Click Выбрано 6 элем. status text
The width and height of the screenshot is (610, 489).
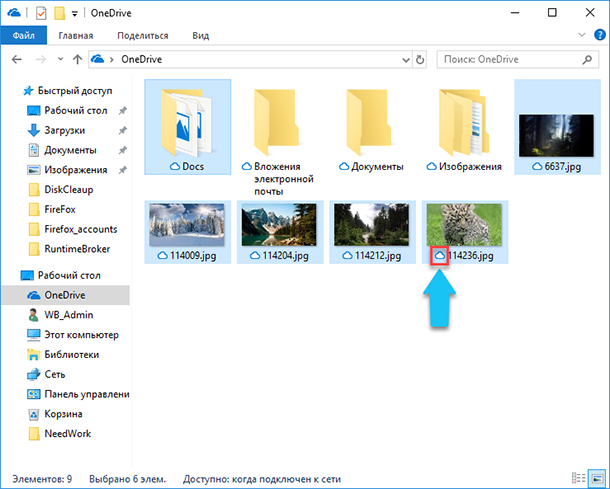coord(128,479)
